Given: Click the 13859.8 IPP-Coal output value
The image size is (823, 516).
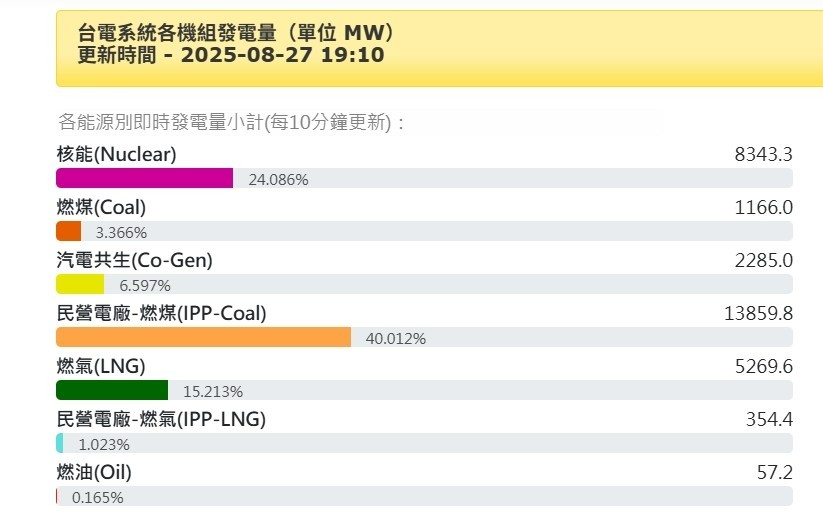Looking at the screenshot, I should [758, 313].
